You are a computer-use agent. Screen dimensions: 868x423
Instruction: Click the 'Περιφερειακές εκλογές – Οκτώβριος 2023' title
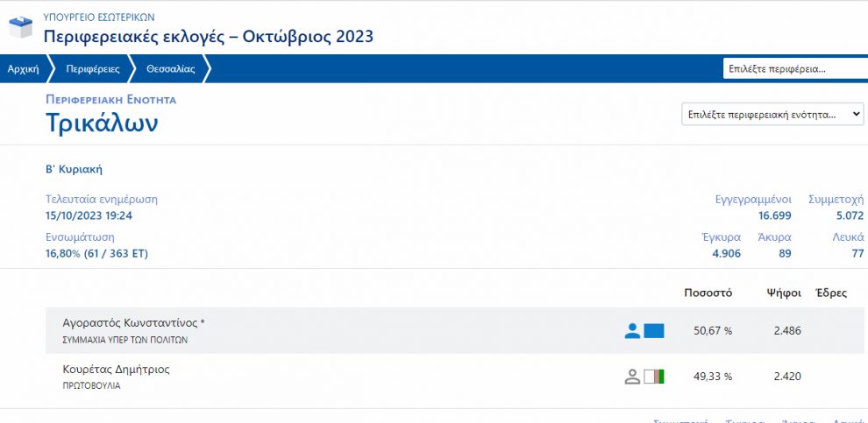209,36
